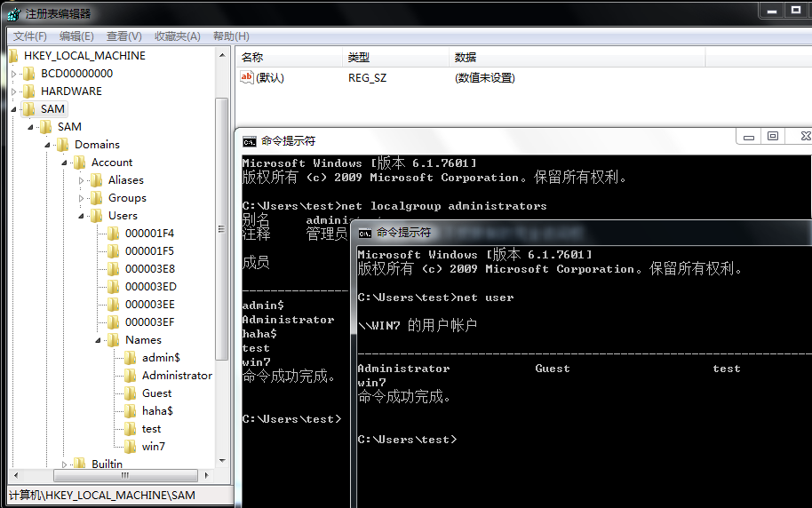
Task: Collapse the top-level SAM key
Action: pyautogui.click(x=14, y=109)
